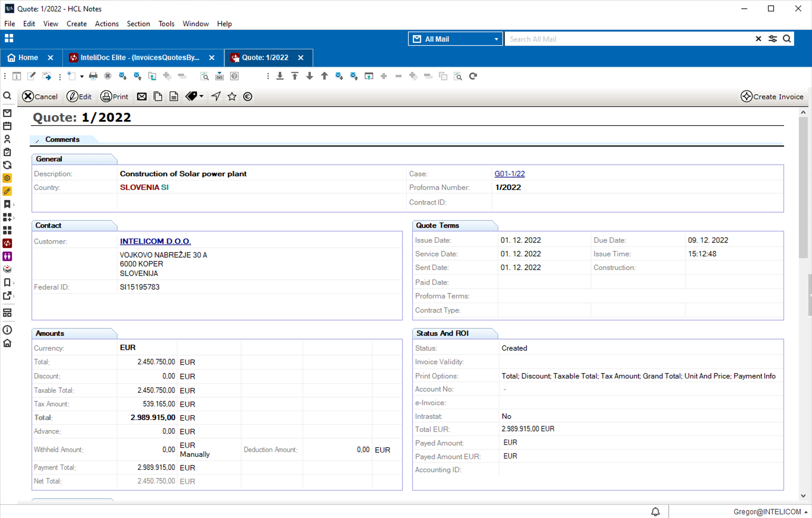Click the document properties info icon
812x518 pixels.
(x=17, y=76)
